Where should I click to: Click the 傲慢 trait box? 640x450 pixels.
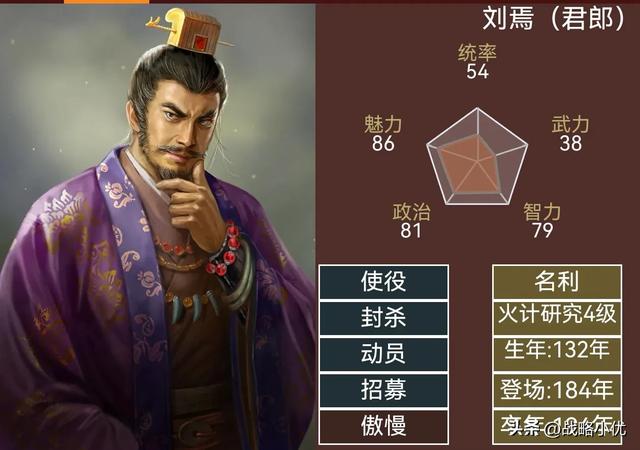384,426
